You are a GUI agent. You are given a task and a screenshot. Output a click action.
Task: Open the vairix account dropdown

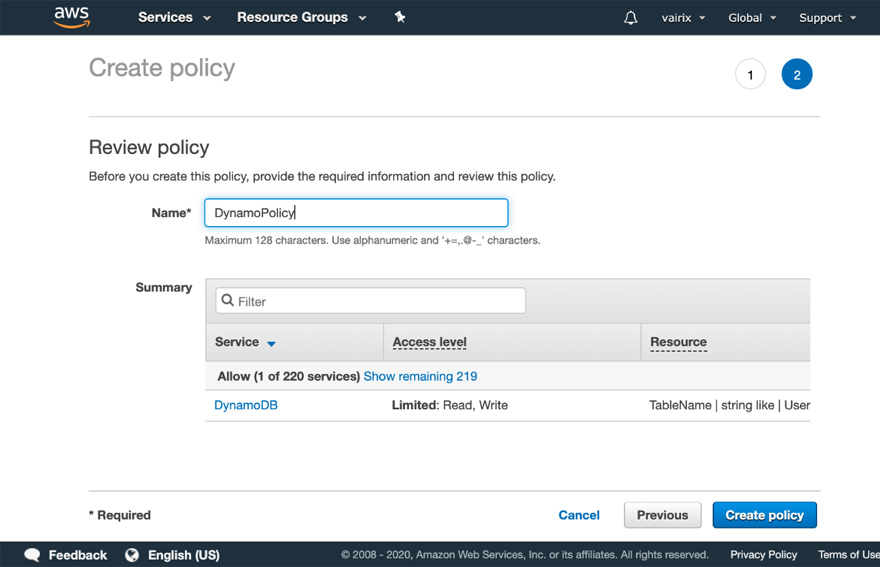pos(683,18)
